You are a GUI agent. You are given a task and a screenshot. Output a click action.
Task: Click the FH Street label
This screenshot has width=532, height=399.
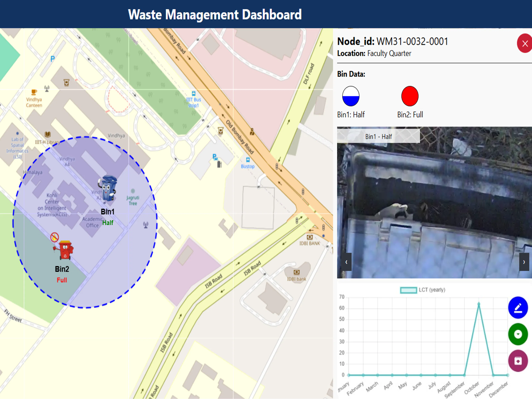tap(13, 316)
